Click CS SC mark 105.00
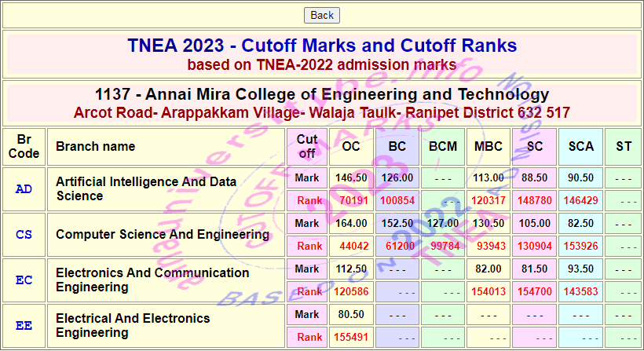644x351 pixels. coord(534,223)
